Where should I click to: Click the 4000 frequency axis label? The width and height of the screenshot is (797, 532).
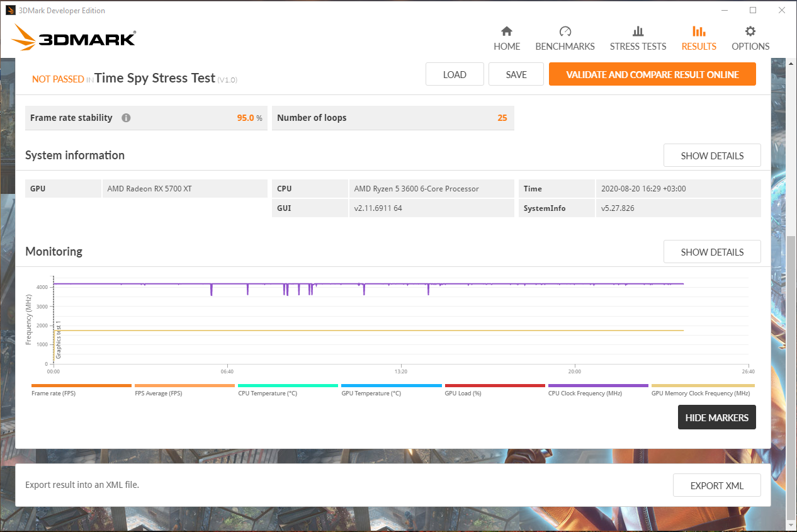(42, 287)
